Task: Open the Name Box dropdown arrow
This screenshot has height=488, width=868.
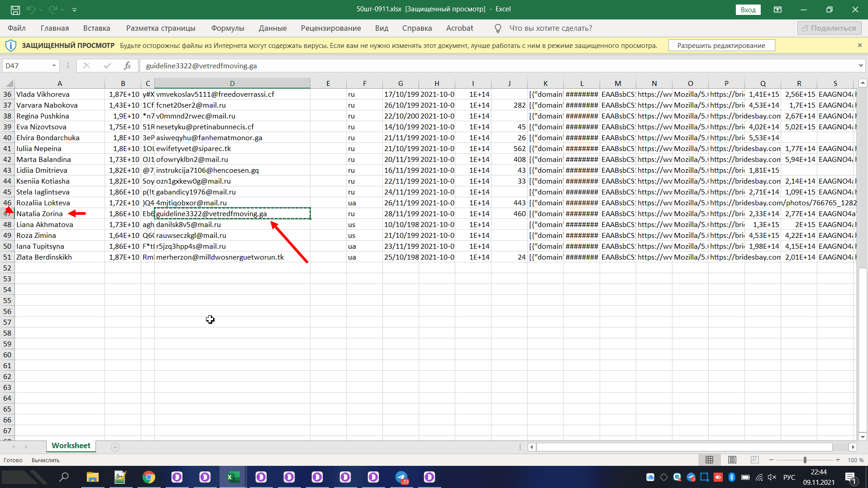Action: click(x=54, y=66)
